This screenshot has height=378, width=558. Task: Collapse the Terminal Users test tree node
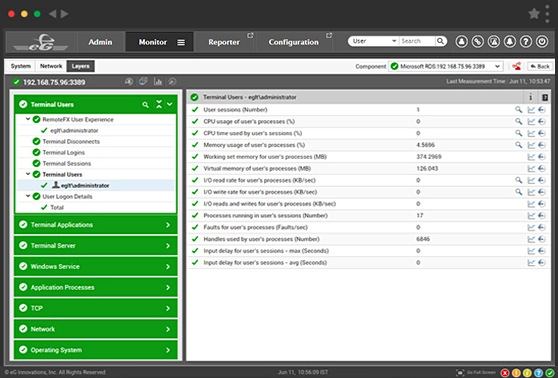click(28, 174)
